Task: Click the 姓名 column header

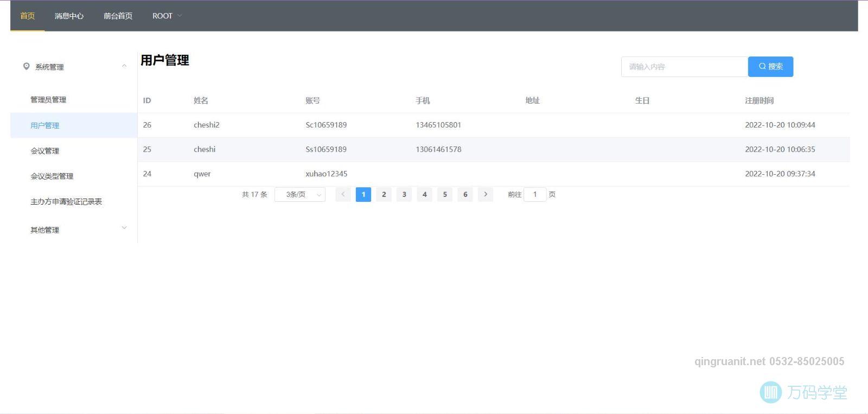Action: (201, 100)
